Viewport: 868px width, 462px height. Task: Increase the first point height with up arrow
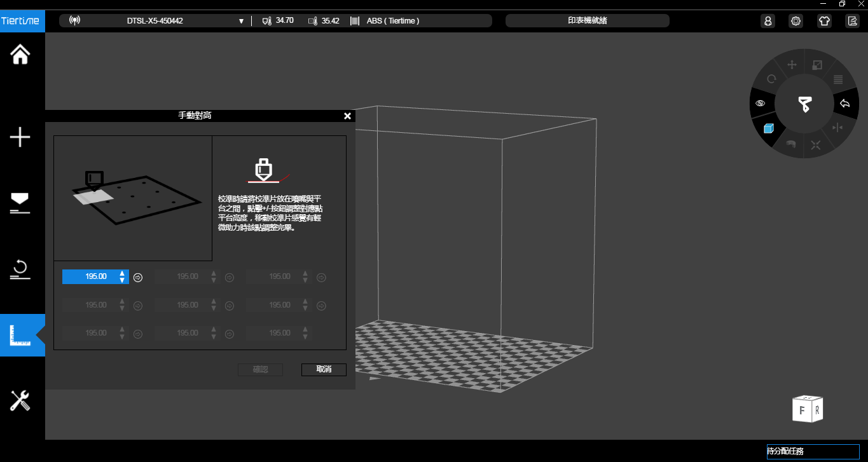click(x=122, y=273)
